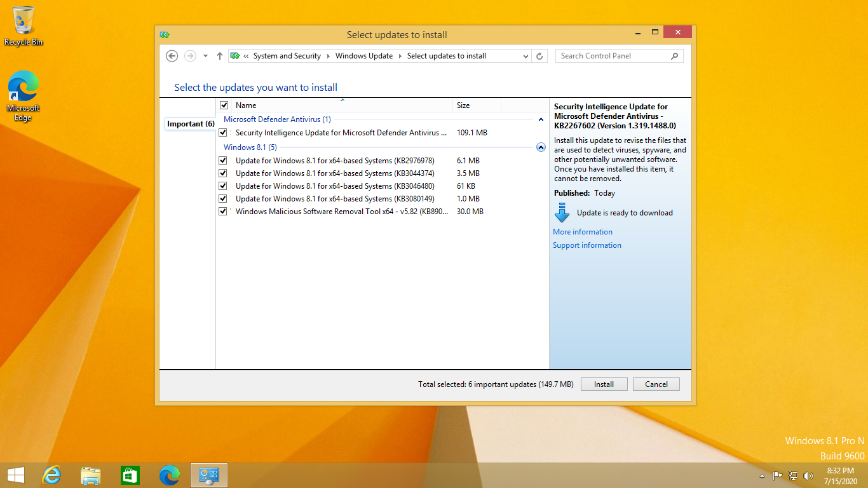Open the Support information link
Viewport: 868px width, 488px height.
pos(587,245)
